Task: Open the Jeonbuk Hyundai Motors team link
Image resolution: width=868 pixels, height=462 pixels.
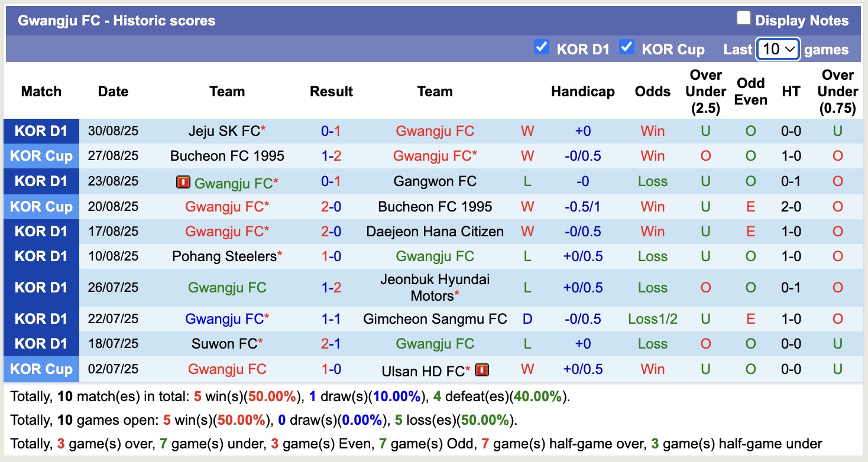Action: [x=435, y=287]
